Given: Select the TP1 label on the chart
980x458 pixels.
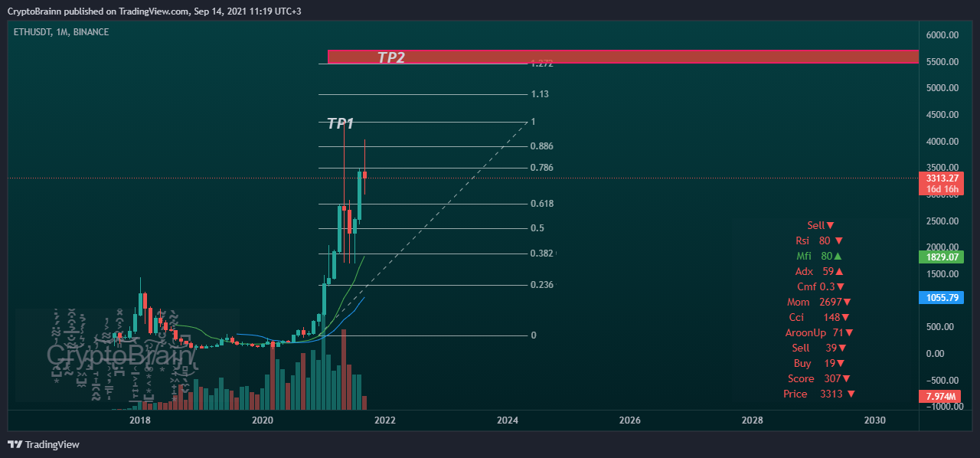Looking at the screenshot, I should [341, 123].
